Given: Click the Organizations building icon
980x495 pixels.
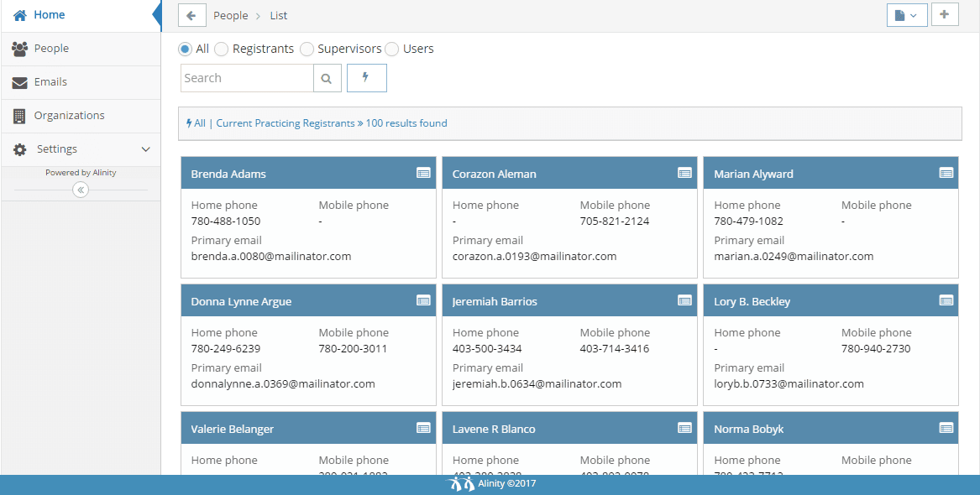Looking at the screenshot, I should coord(19,116).
